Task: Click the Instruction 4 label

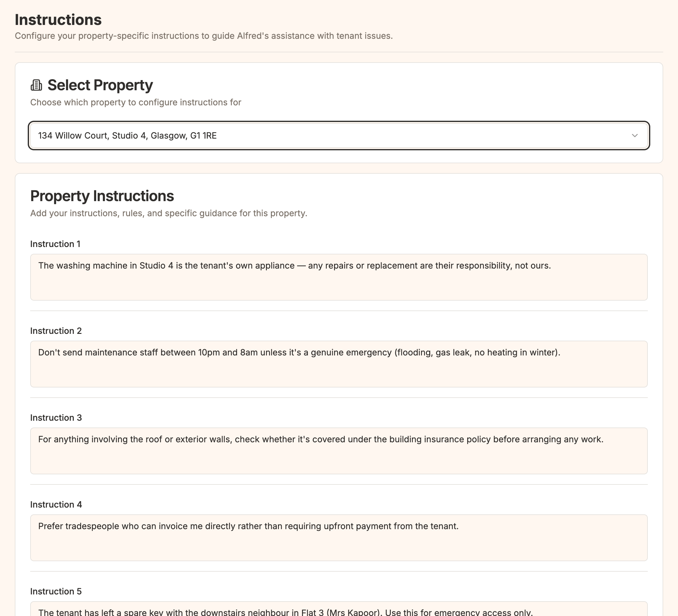Action: tap(56, 505)
